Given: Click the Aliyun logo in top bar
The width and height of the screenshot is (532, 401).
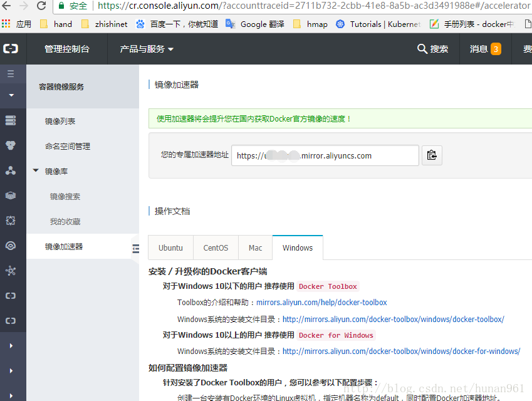Looking at the screenshot, I should (x=11, y=49).
